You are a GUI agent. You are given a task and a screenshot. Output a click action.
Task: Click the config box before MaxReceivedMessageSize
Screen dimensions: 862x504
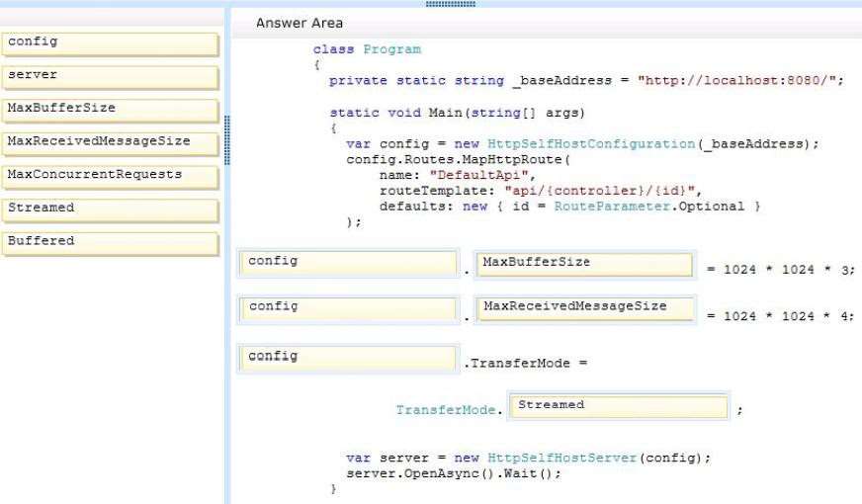tap(349, 309)
